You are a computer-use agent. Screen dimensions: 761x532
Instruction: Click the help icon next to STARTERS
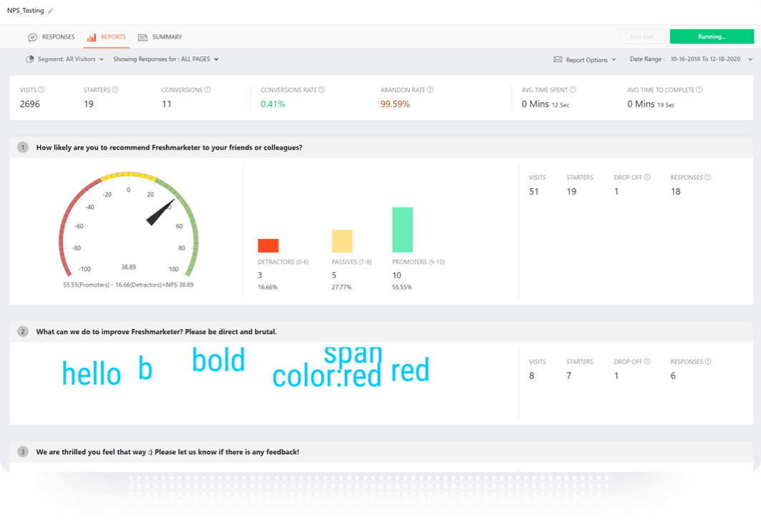click(115, 90)
